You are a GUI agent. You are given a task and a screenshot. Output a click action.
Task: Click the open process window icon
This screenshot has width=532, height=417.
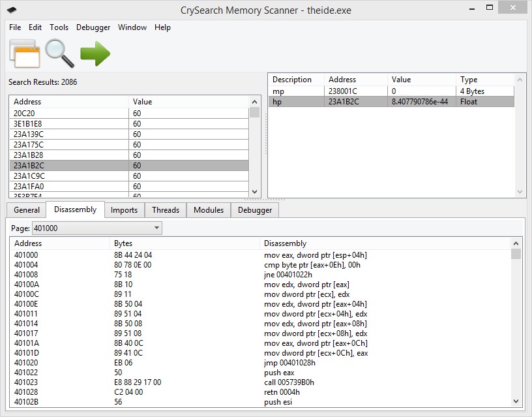pos(24,54)
